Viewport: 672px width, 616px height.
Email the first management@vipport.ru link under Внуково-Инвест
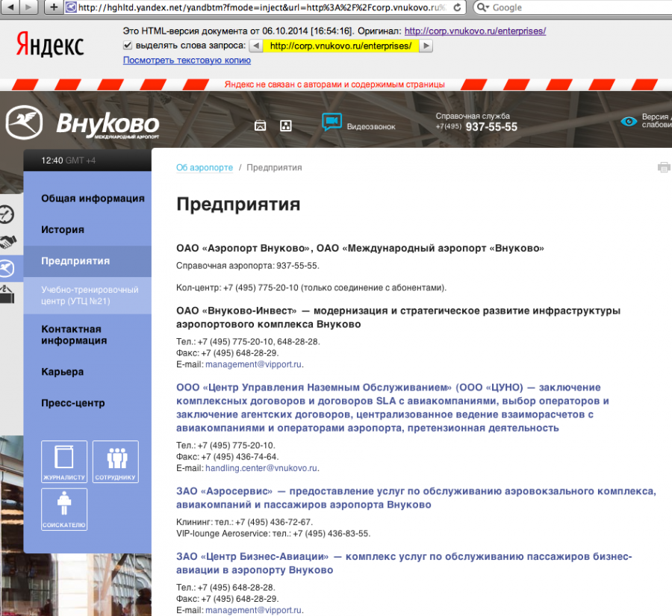253,364
